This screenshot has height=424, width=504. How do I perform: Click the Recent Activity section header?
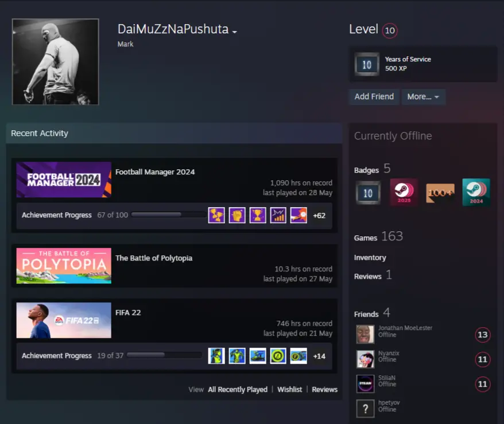tap(174, 133)
